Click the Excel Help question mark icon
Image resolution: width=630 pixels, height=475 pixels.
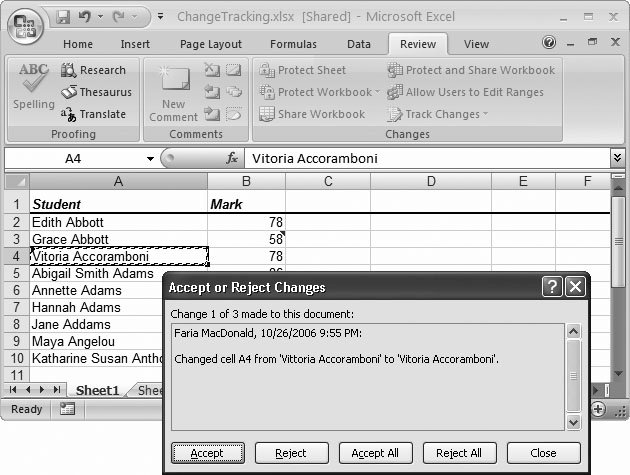point(549,44)
